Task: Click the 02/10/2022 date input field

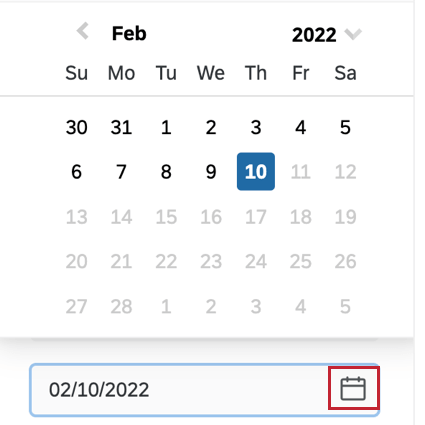Action: tap(205, 390)
